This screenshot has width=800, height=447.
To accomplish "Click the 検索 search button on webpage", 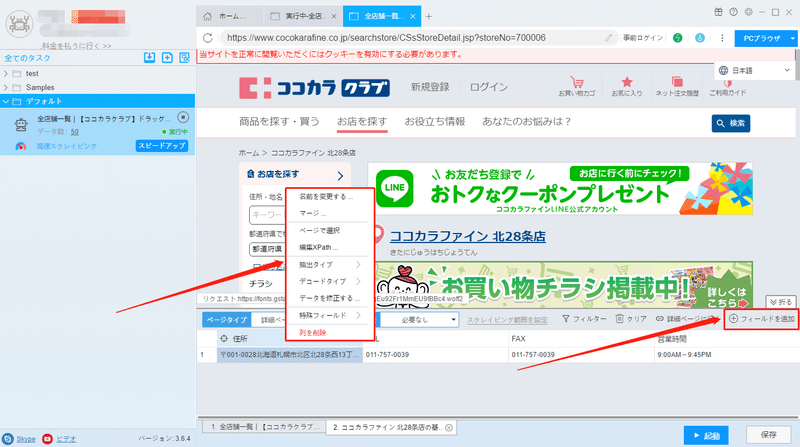I will pyautogui.click(x=731, y=123).
